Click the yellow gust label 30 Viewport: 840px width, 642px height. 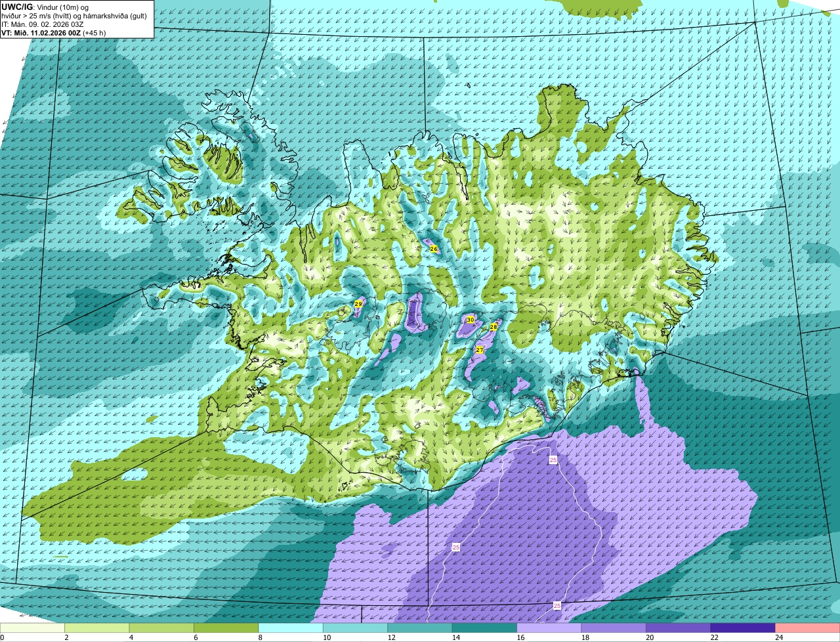point(470,320)
